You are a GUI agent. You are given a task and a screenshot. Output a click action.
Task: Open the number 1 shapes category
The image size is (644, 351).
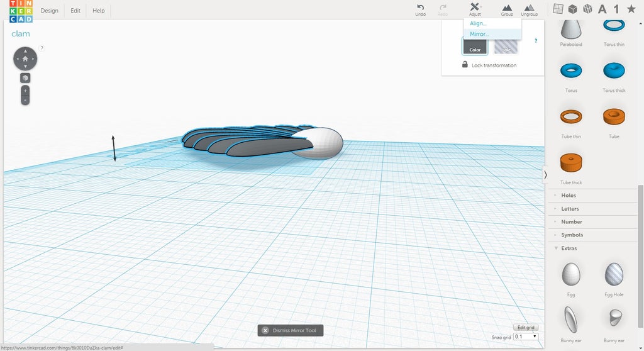(616, 9)
